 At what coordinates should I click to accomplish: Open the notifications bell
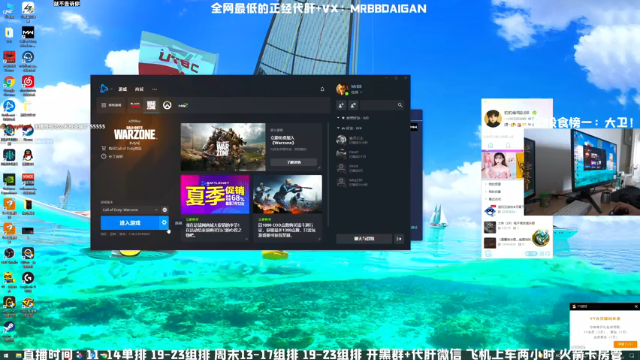[x=322, y=89]
